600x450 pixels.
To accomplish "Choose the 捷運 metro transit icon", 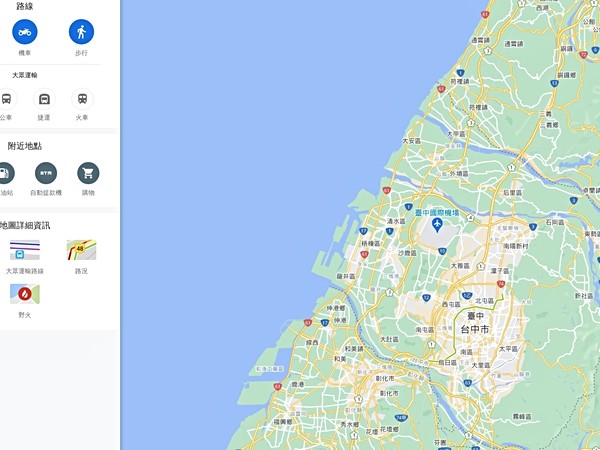I will 44,99.
